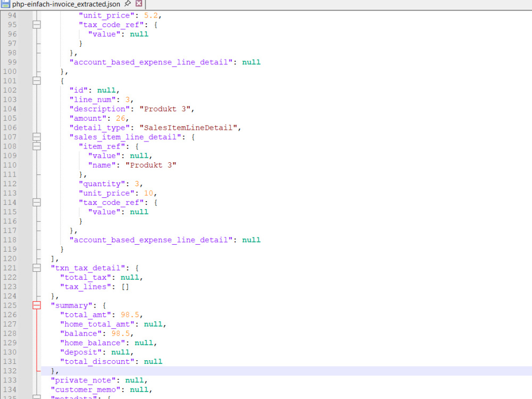Click the empty array brackets on line 123

coord(125,287)
